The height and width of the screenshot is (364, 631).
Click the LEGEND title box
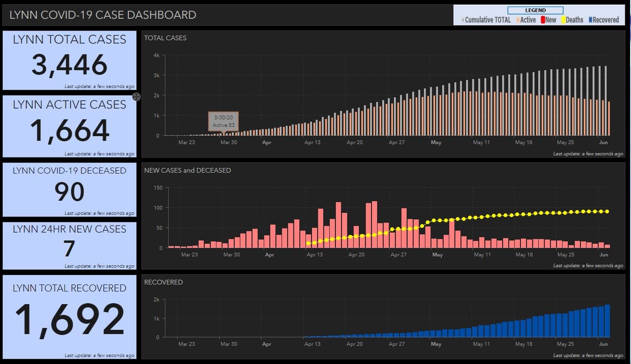[535, 10]
